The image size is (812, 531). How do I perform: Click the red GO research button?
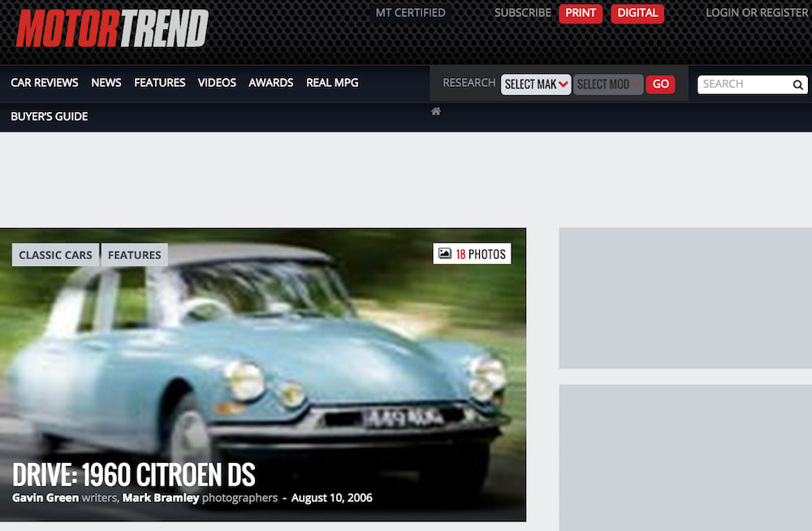pyautogui.click(x=660, y=84)
